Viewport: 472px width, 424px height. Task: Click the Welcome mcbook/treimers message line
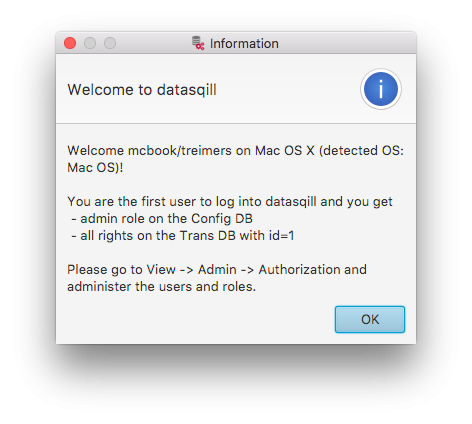[x=235, y=151]
